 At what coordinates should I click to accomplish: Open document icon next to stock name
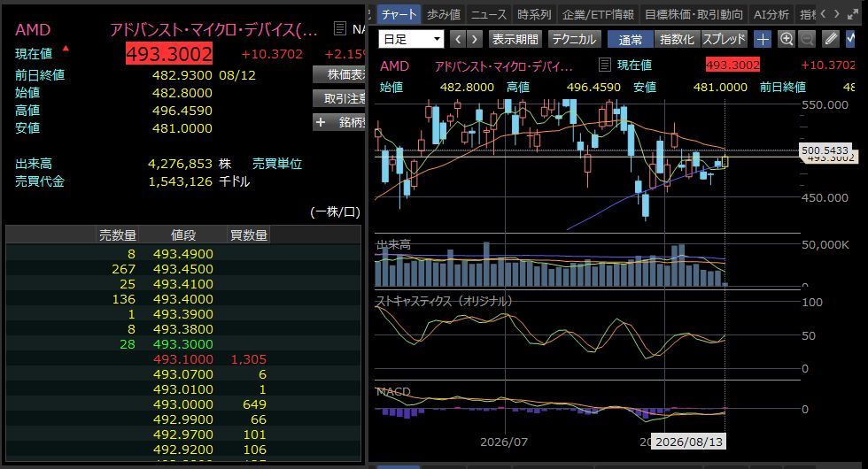click(x=340, y=28)
